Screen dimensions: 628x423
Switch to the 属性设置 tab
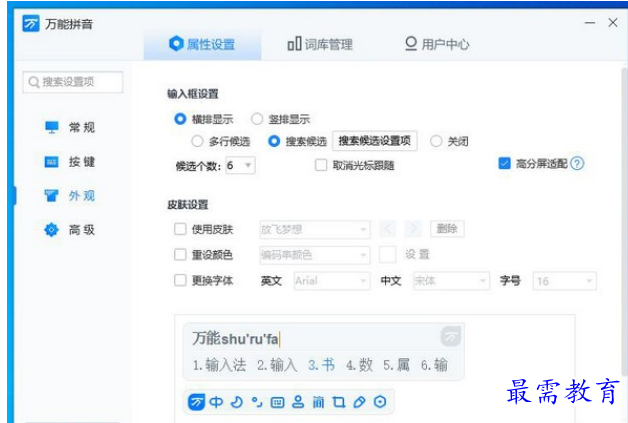tap(202, 44)
